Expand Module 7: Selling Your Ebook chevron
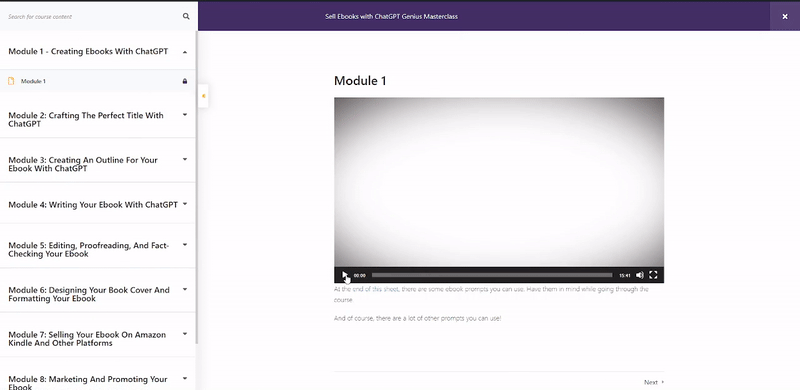This screenshot has height=390, width=800. tap(185, 334)
